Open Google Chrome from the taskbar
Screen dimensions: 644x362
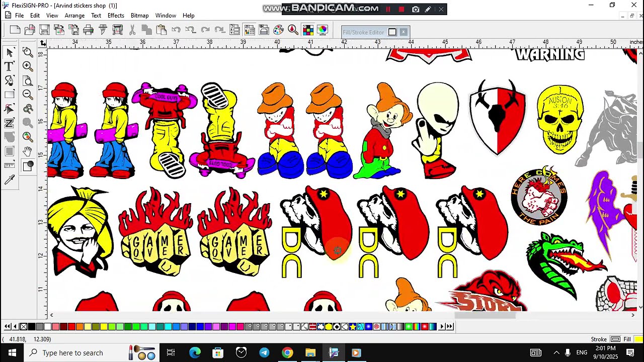[x=287, y=352]
